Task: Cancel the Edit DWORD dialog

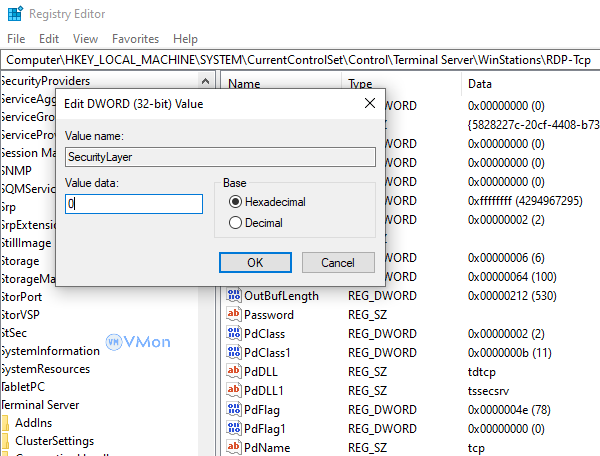Action: [x=337, y=262]
